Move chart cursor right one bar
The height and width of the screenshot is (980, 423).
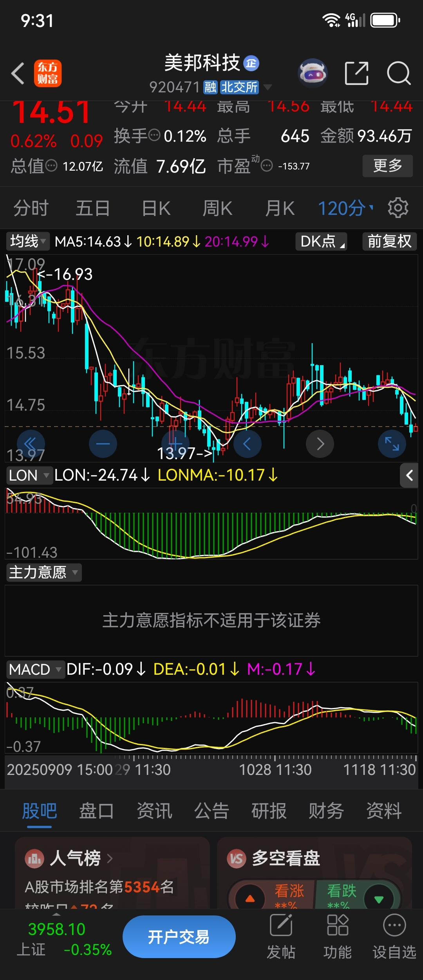(320, 444)
